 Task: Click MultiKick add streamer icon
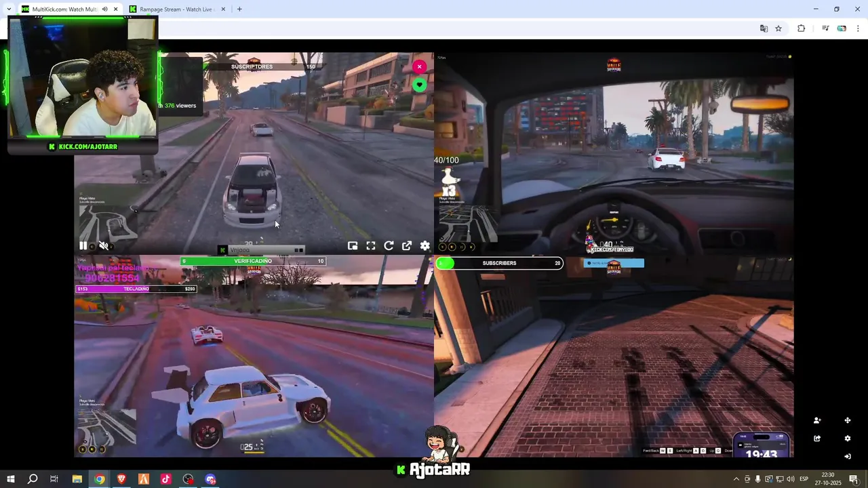point(817,421)
